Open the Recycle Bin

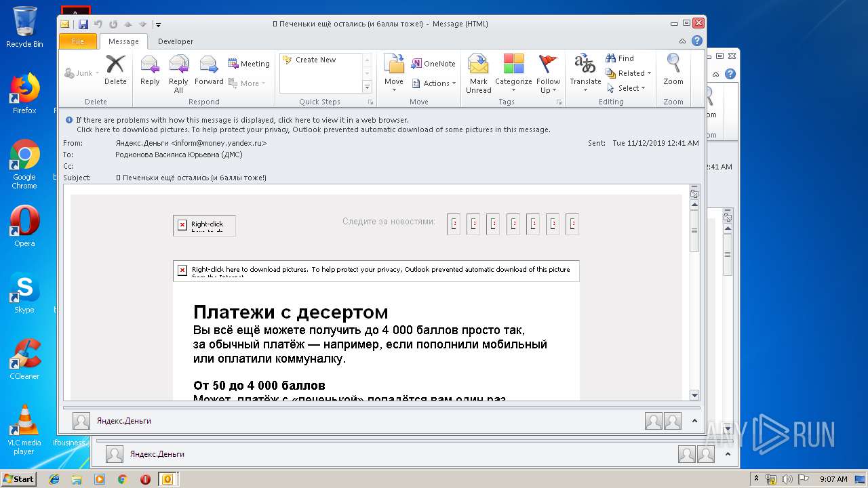(24, 27)
